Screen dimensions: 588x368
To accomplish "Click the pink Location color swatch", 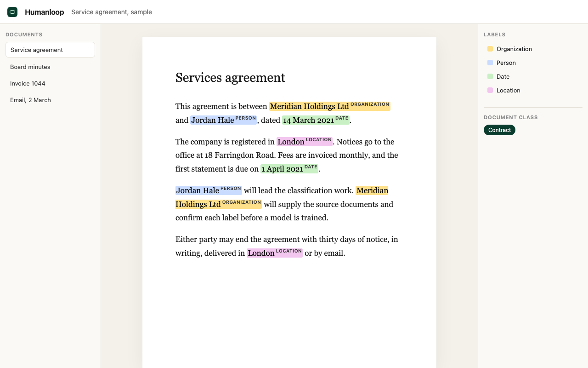I will point(490,90).
